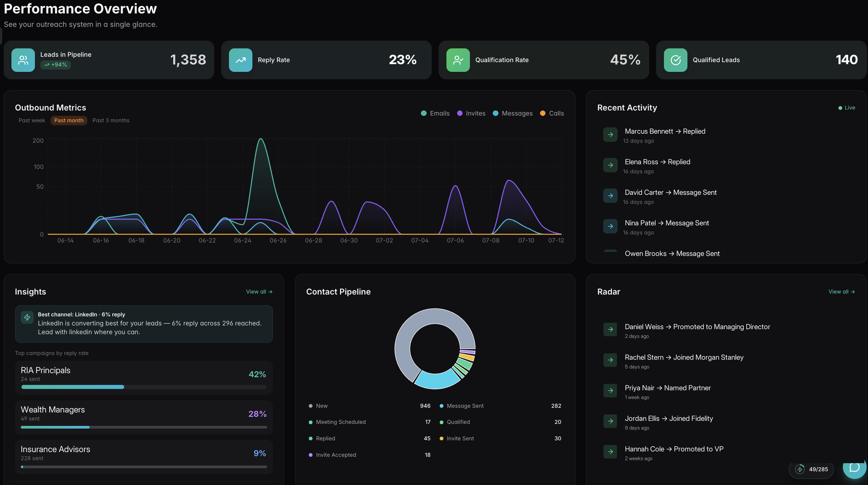This screenshot has height=485, width=868.
Task: Click the Invite Sent legend dot
Action: [x=442, y=439]
